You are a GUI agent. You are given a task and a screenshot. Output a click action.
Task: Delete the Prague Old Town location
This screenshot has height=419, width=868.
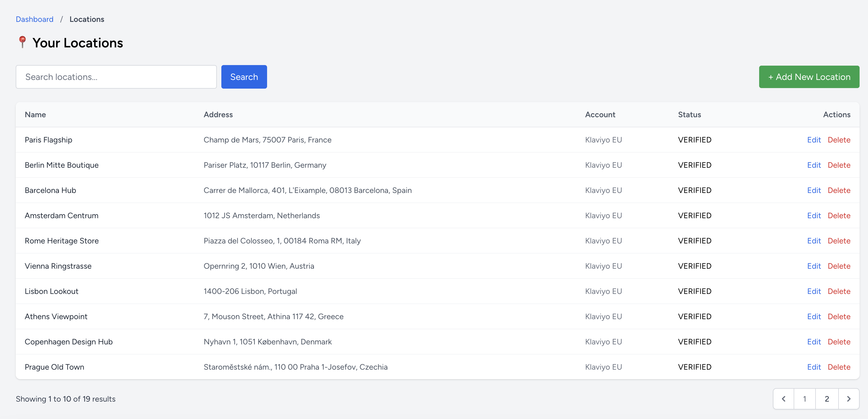tap(839, 367)
